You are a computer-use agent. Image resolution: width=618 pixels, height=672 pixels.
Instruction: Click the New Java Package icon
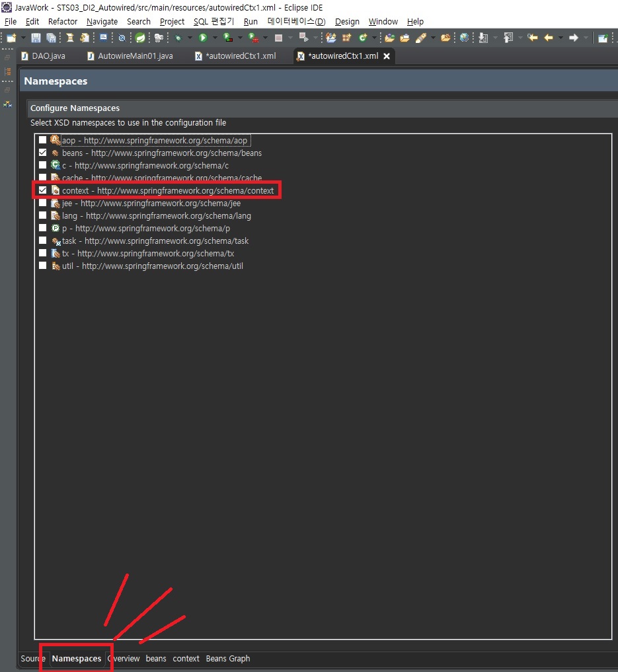tap(346, 38)
